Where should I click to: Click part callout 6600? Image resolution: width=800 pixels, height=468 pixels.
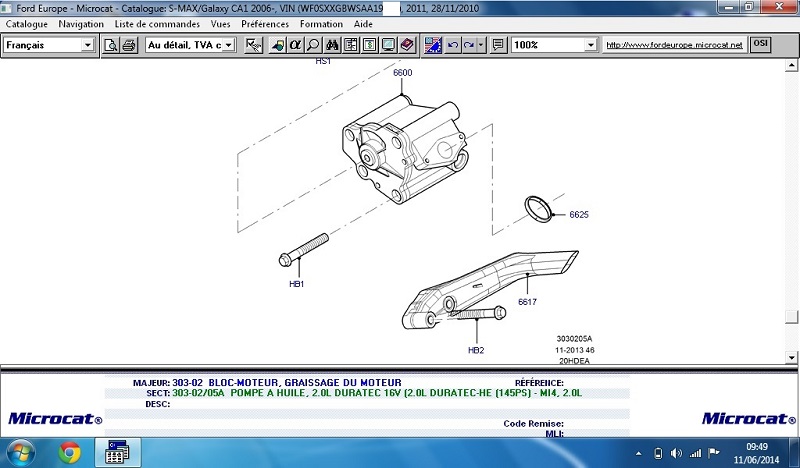click(403, 72)
